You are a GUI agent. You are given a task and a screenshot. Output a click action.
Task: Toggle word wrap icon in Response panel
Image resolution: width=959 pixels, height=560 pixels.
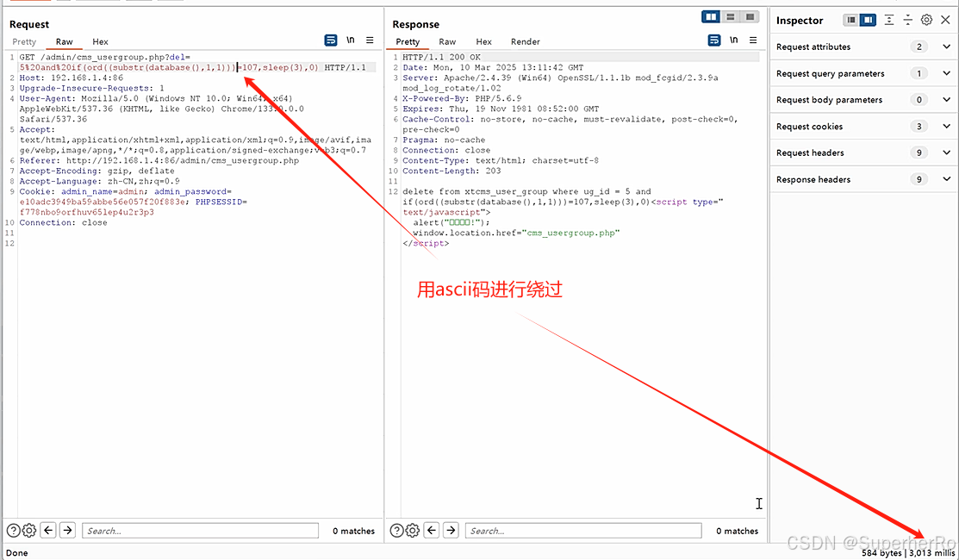(714, 40)
